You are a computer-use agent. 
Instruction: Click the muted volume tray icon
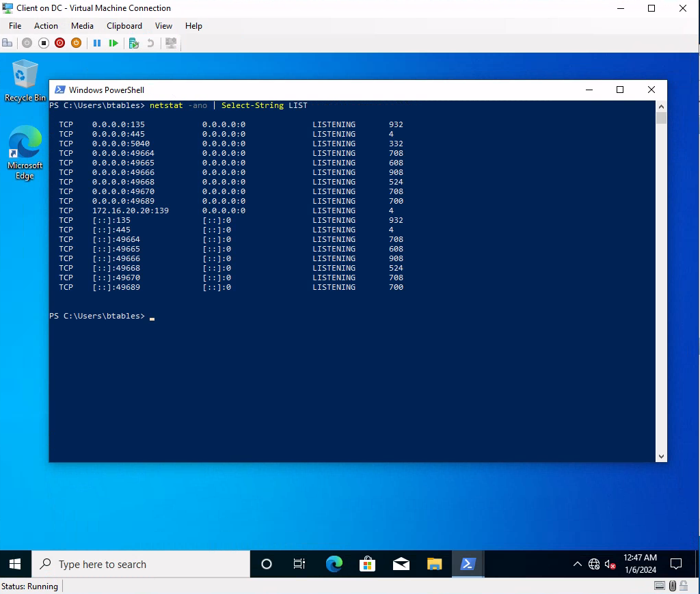click(x=610, y=565)
